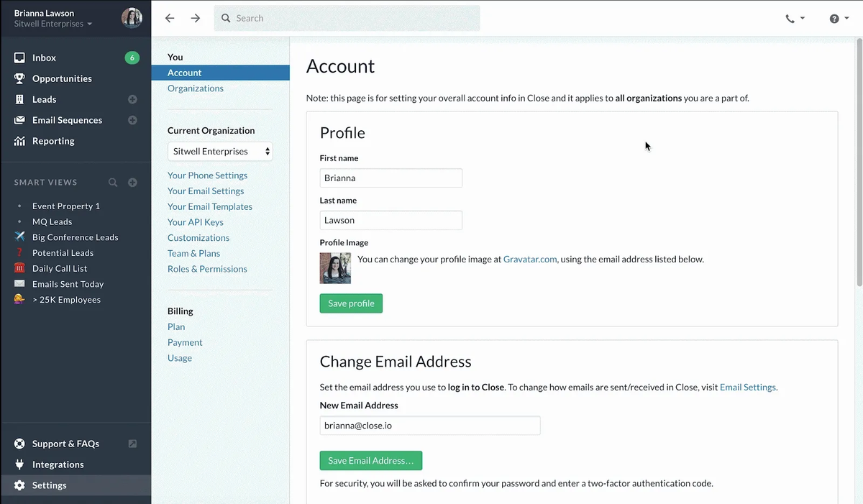Click the Reporting chart icon

(19, 141)
